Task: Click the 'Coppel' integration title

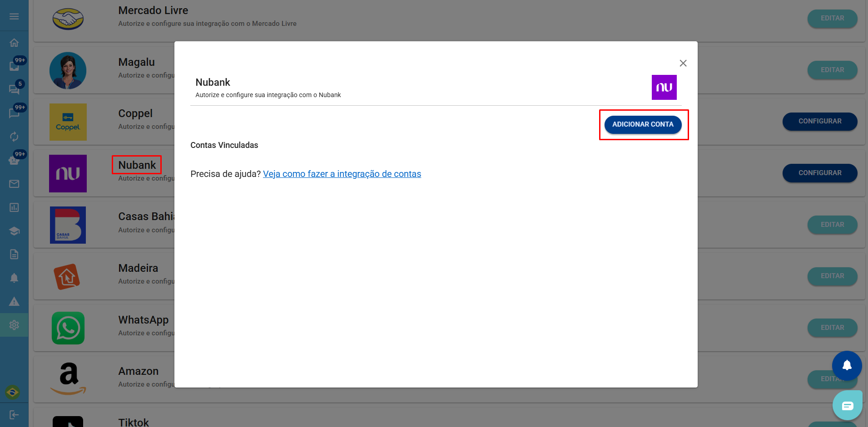Action: point(135,113)
